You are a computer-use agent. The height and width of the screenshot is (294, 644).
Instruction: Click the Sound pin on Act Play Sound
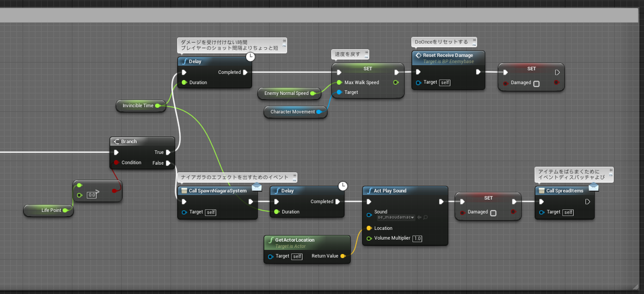click(369, 215)
